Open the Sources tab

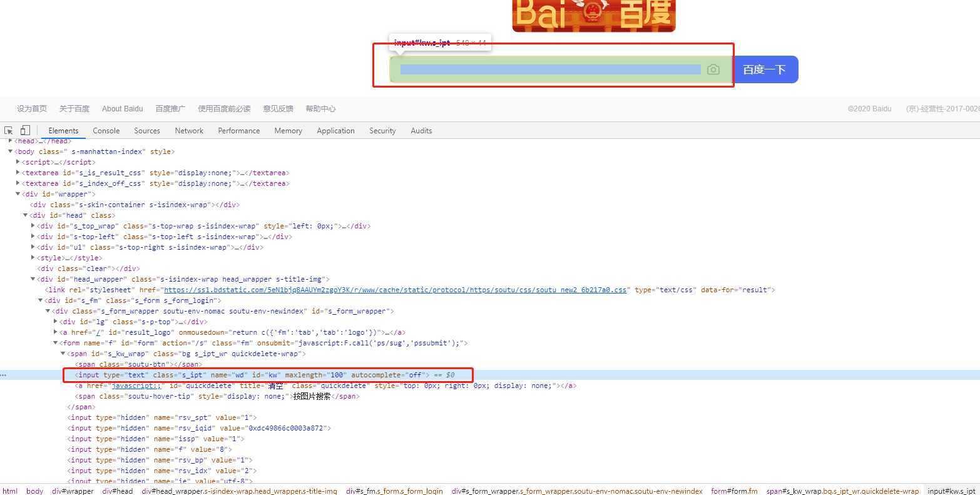(x=147, y=131)
